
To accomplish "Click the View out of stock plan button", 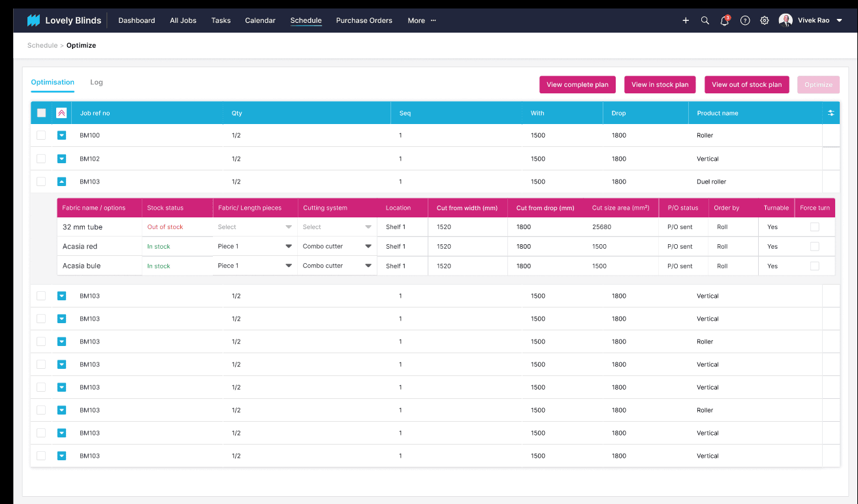I will coord(746,85).
